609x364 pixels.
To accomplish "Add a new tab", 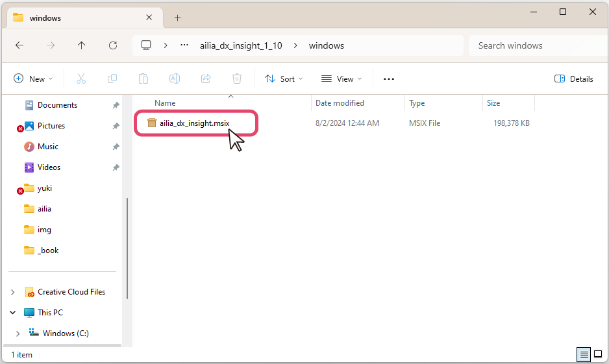I will 177,18.
